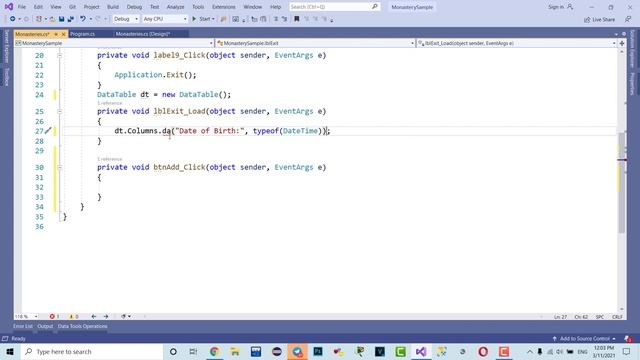This screenshot has height=360, width=640.
Task: Click the reference count above lblExit_Load
Action: coord(109,103)
